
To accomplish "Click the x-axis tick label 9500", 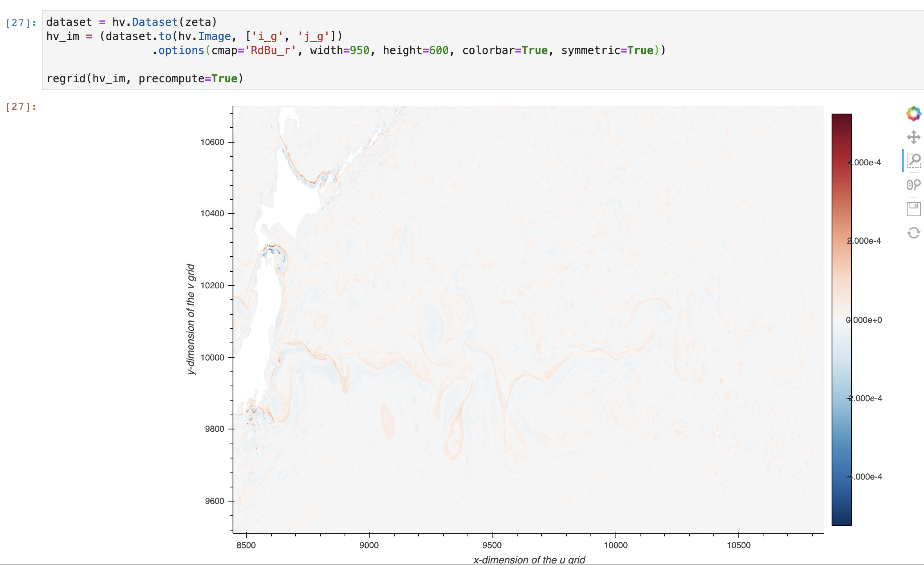I will point(492,545).
